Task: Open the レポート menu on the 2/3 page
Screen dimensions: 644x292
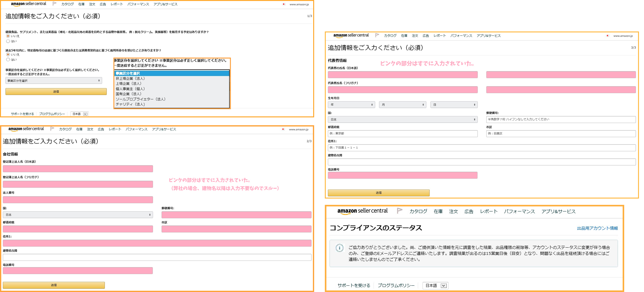Action: click(x=115, y=129)
